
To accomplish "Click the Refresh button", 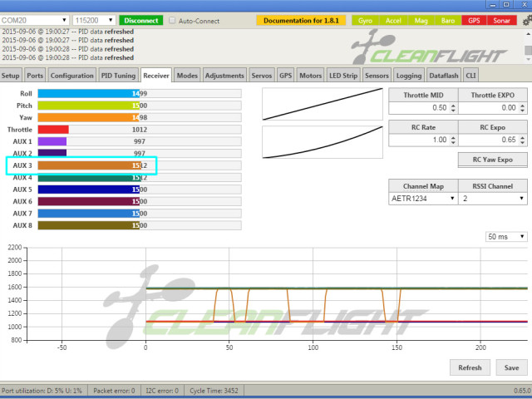I will [x=470, y=367].
